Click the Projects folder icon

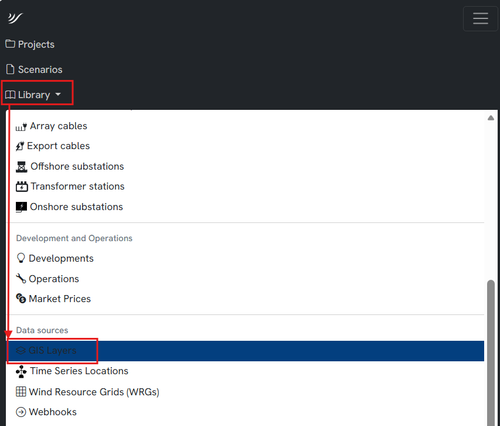pyautogui.click(x=10, y=44)
